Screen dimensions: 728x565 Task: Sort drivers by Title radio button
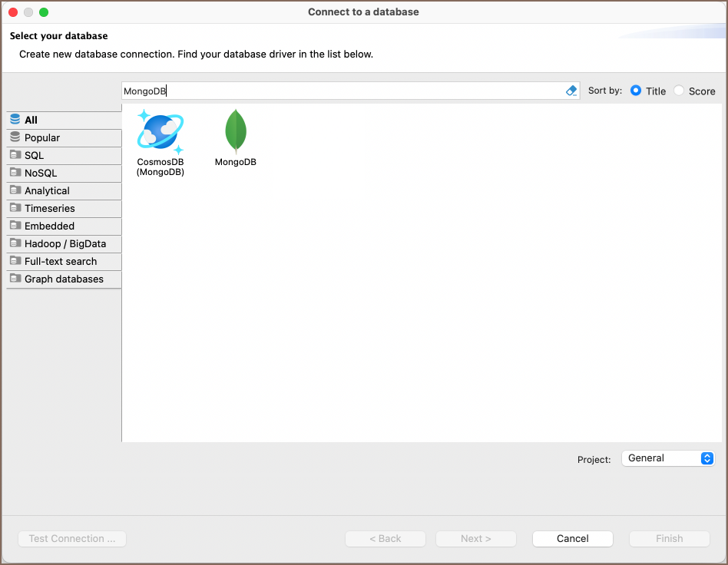636,91
